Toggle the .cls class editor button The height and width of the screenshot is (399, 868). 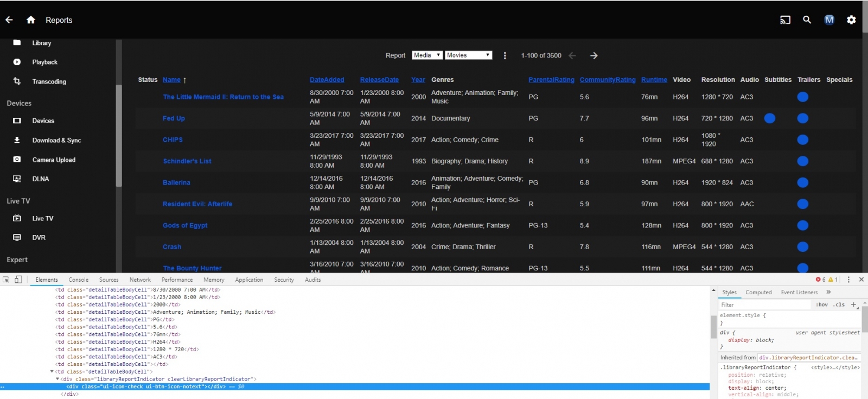click(839, 305)
